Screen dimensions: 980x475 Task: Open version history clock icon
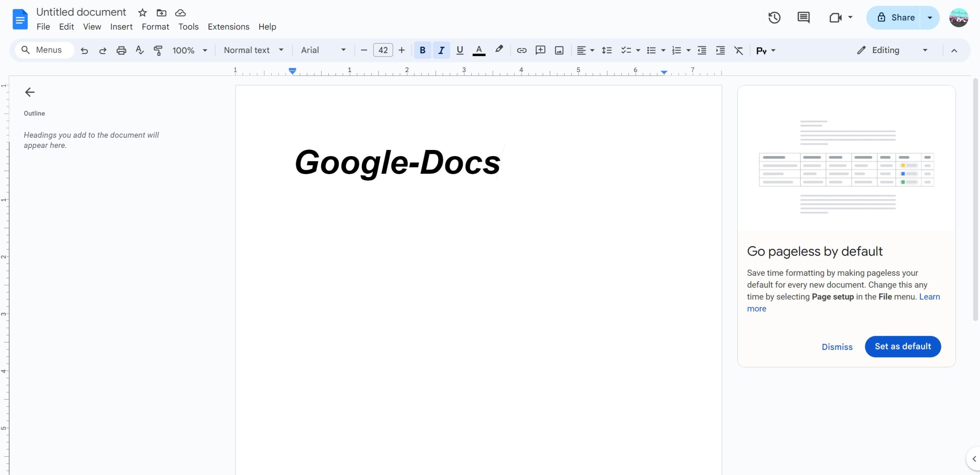[774, 18]
